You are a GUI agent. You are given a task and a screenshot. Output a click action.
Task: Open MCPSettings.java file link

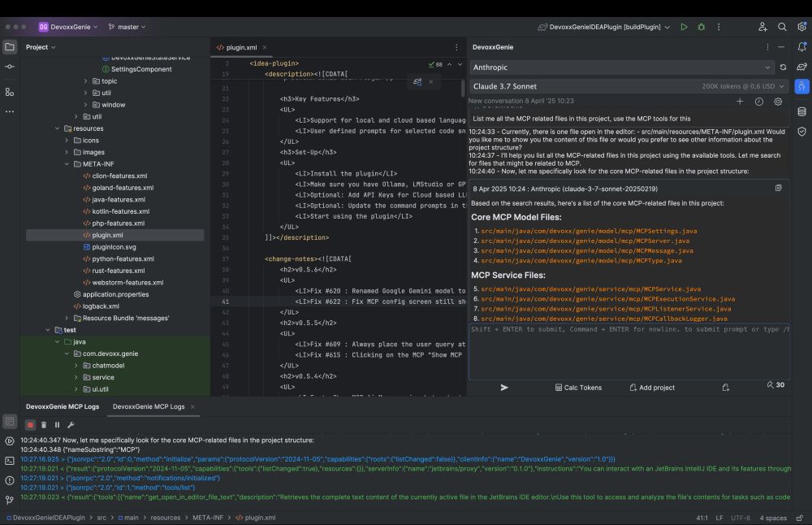(x=589, y=231)
